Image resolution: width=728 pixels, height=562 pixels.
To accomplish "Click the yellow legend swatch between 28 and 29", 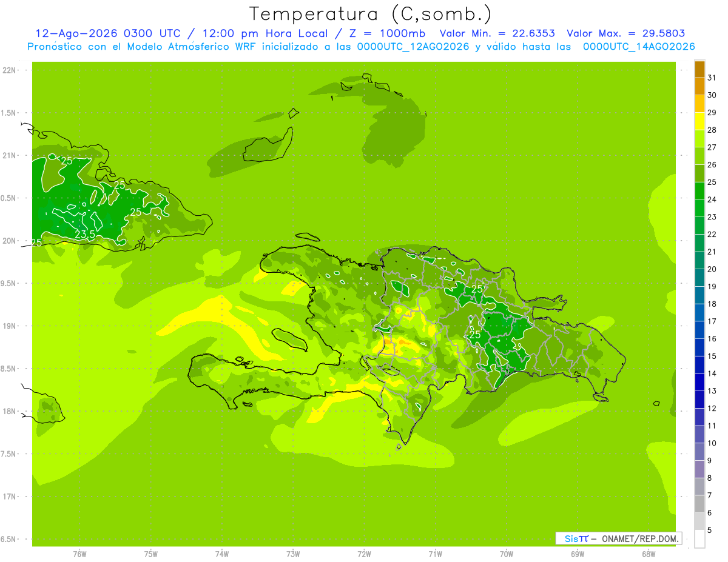I will 699,121.
